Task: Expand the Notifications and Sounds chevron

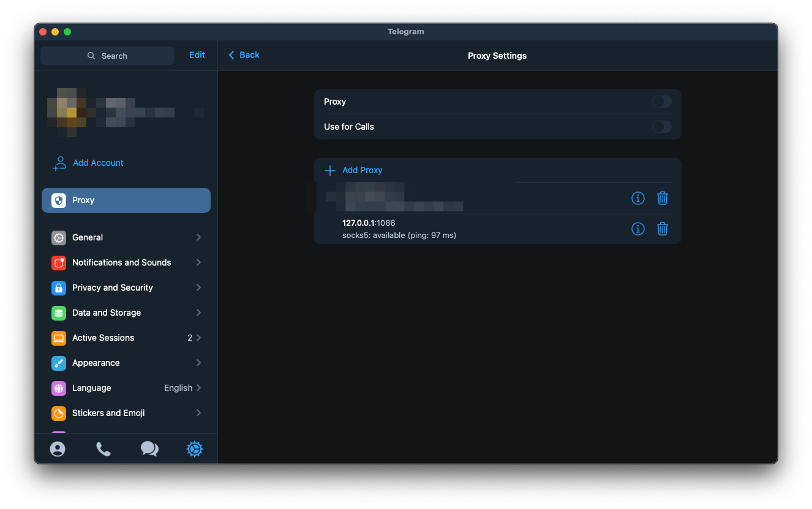Action: click(198, 262)
